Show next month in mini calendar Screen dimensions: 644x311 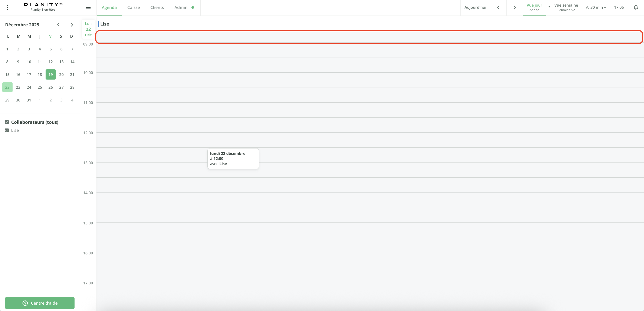coord(72,25)
